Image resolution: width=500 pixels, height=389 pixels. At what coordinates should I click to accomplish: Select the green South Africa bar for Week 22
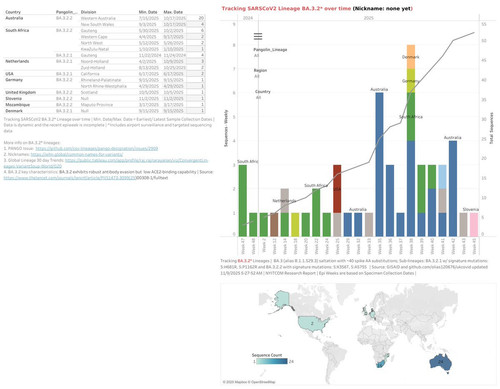point(316,213)
